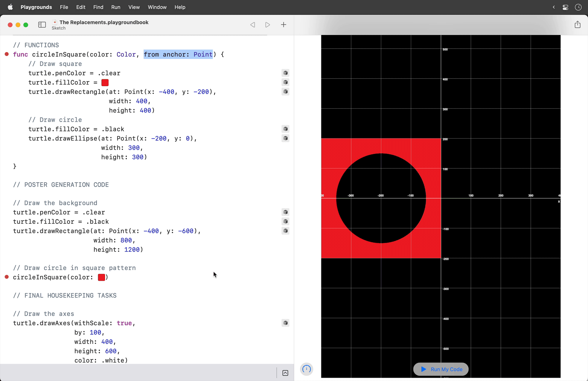Run the playground with the play arrow button
The width and height of the screenshot is (588, 381).
[x=268, y=25]
